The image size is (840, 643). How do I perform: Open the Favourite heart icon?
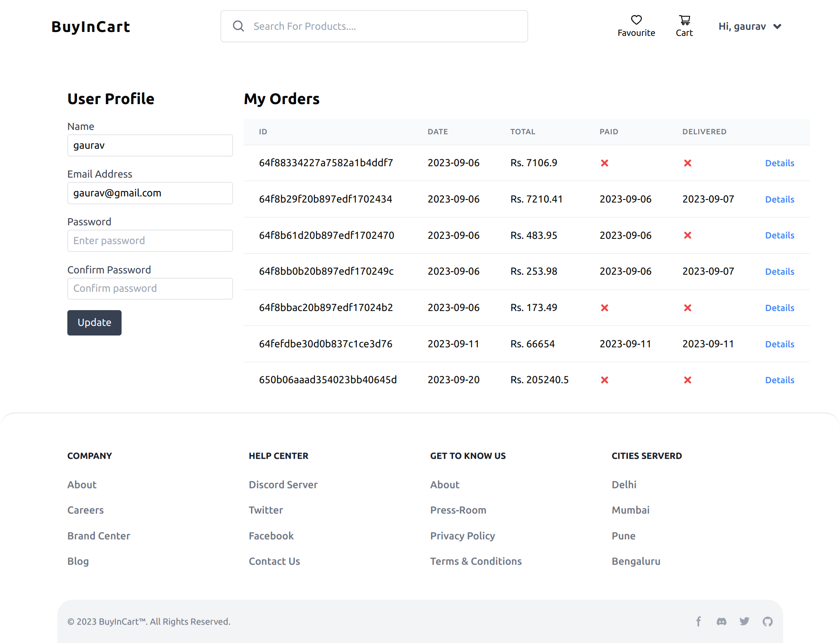(x=636, y=20)
